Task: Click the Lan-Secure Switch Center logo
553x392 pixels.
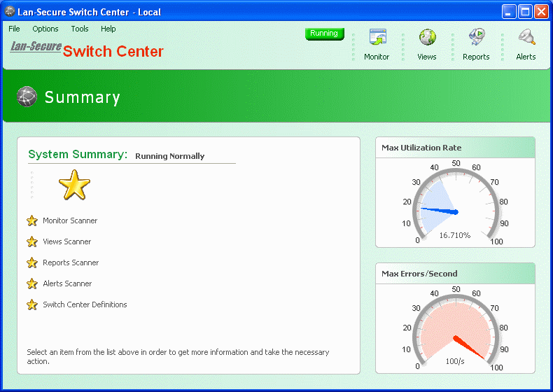Action: point(87,50)
